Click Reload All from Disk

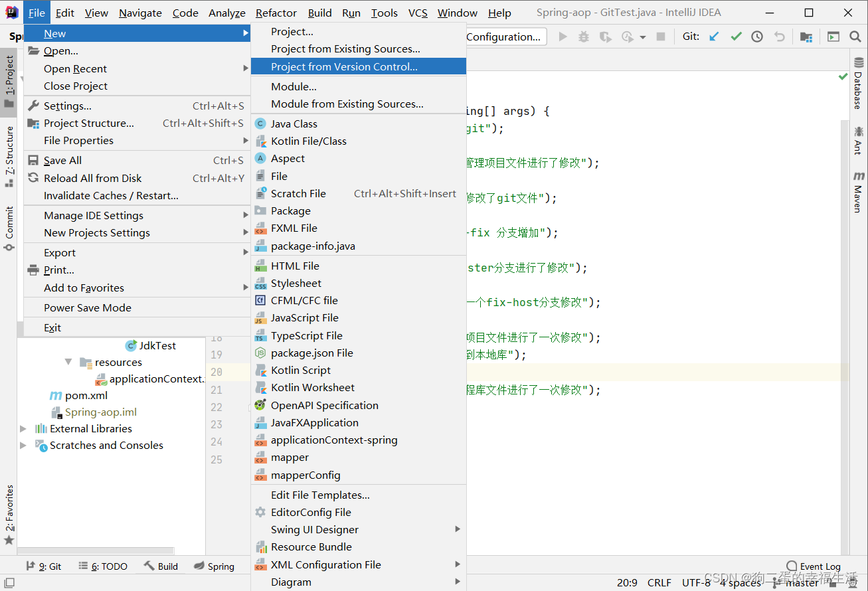[x=137, y=178]
